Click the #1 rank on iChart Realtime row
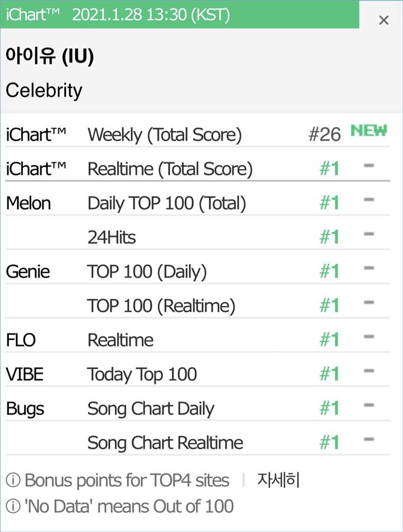Screen dimensions: 403x532 coord(330,169)
